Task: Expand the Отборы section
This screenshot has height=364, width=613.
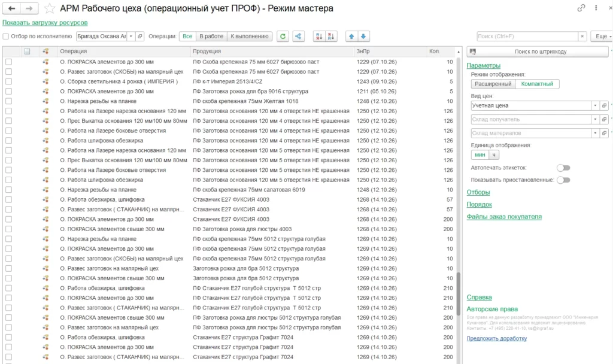Action: click(478, 192)
